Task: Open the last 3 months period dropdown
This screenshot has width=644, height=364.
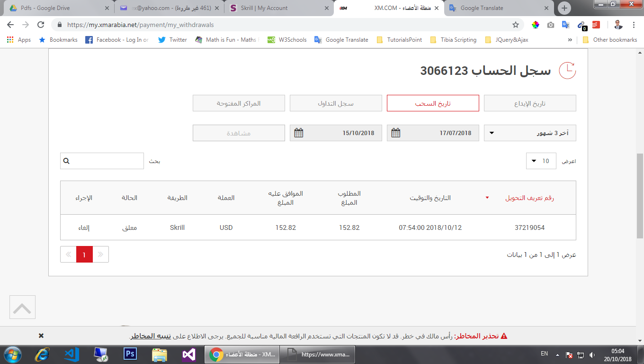Action: pyautogui.click(x=529, y=133)
